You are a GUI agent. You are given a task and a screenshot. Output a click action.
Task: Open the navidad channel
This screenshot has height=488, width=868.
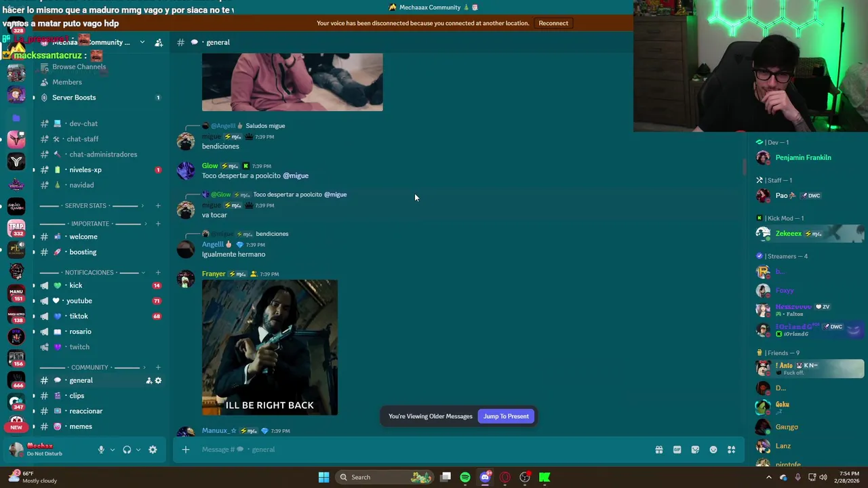[x=100, y=185]
